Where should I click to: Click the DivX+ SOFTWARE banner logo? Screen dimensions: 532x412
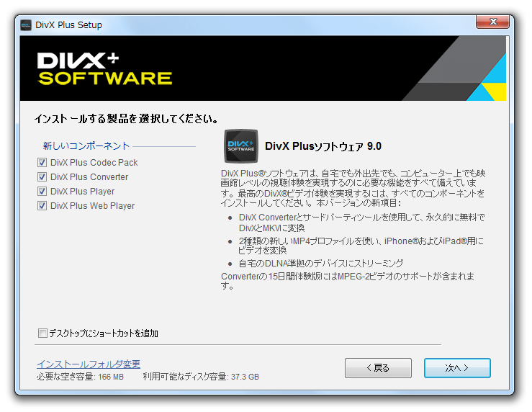(104, 68)
